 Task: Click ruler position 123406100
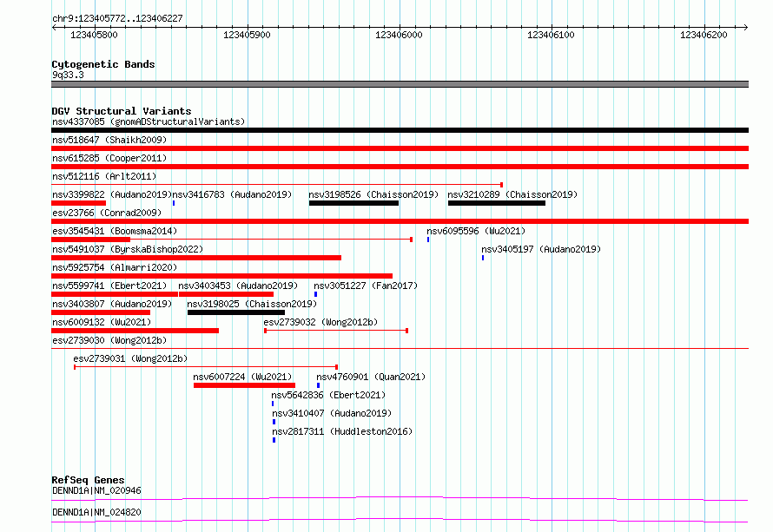pyautogui.click(x=552, y=35)
